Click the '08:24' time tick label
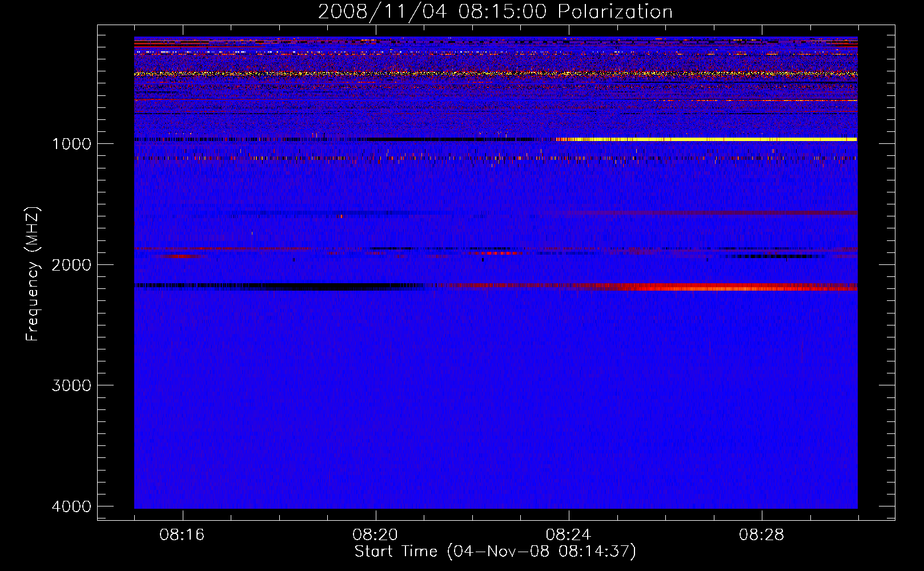 pos(568,535)
